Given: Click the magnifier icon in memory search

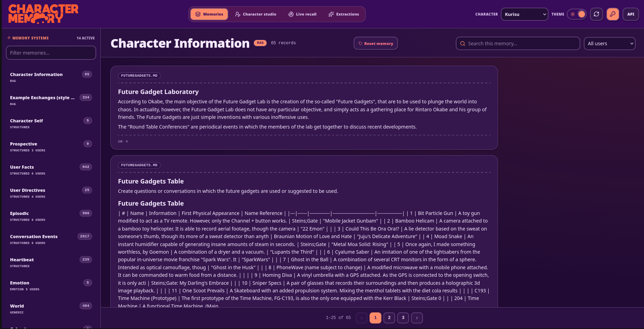Looking at the screenshot, I should click(x=463, y=44).
